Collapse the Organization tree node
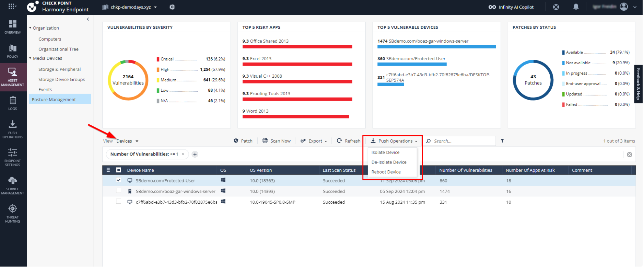644x270 pixels. pos(30,28)
